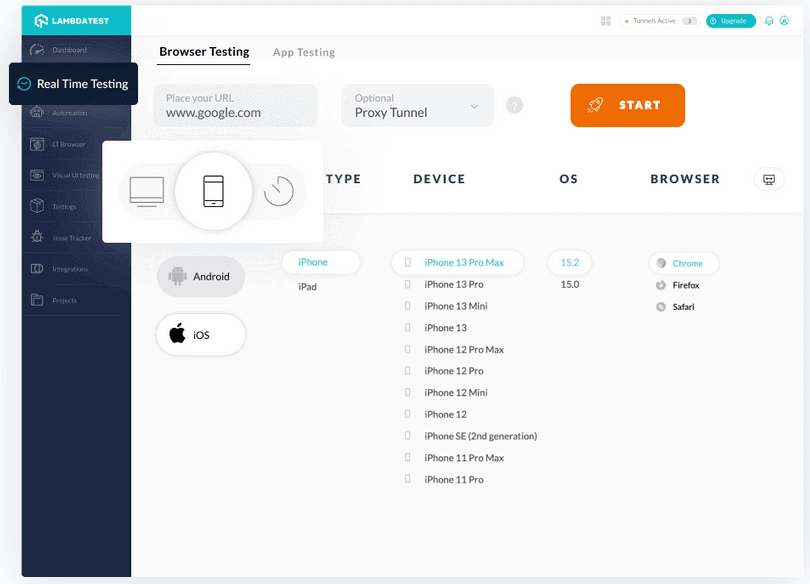
Task: Open Real Time Testing clock icon
Action: point(24,84)
